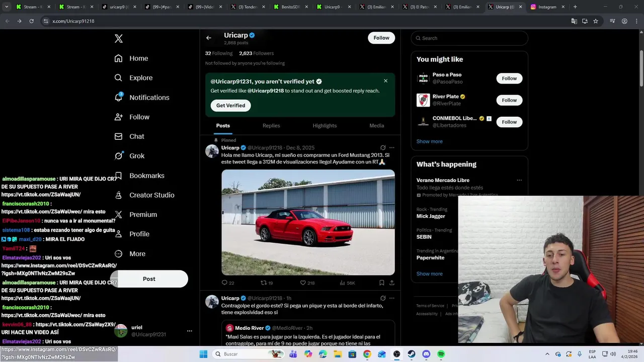Show more under What's happening
The image size is (644, 362).
(430, 274)
